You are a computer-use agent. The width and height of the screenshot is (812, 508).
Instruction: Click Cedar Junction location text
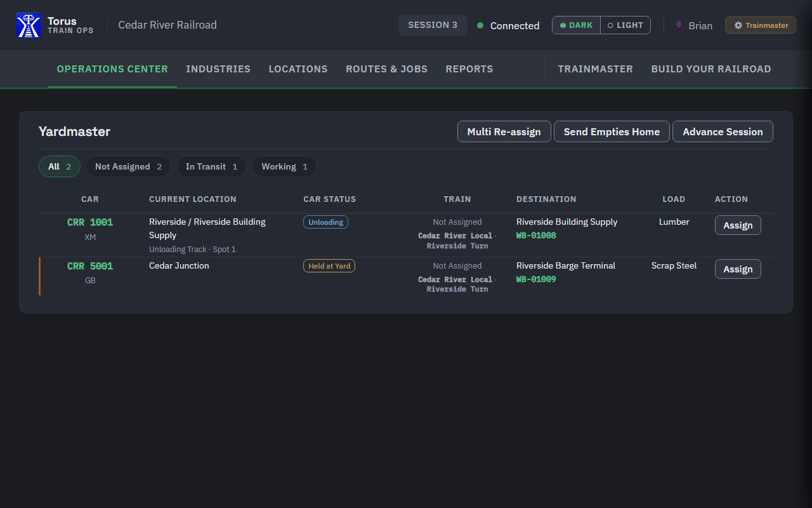pos(179,265)
